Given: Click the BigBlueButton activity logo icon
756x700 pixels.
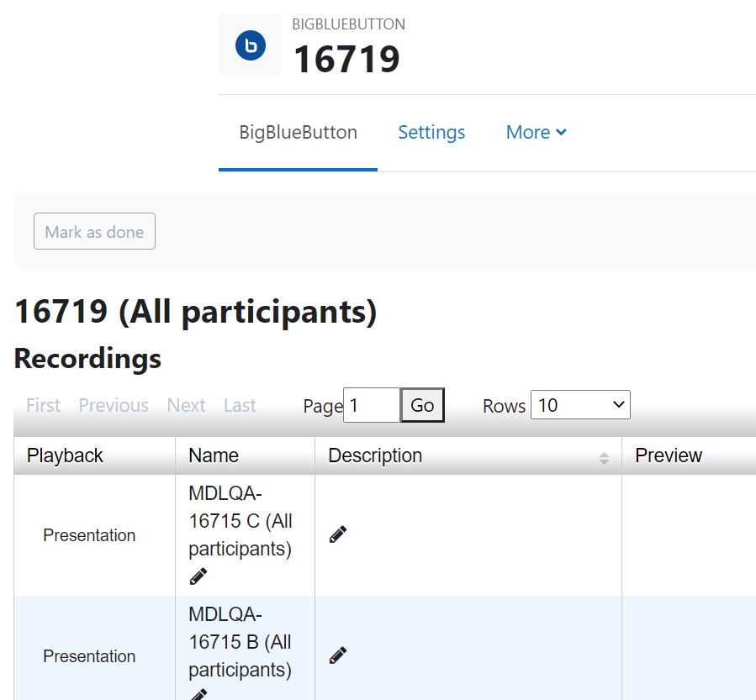Looking at the screenshot, I should 251,45.
